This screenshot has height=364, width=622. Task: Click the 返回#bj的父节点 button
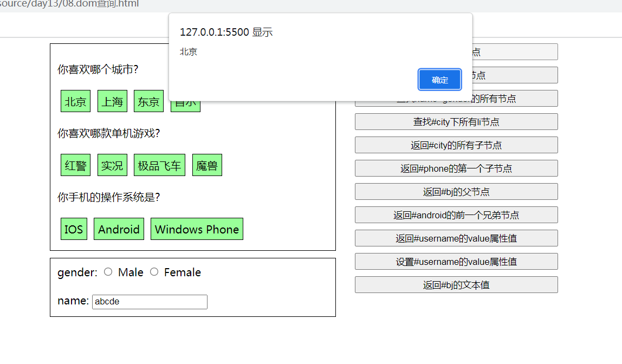point(456,191)
